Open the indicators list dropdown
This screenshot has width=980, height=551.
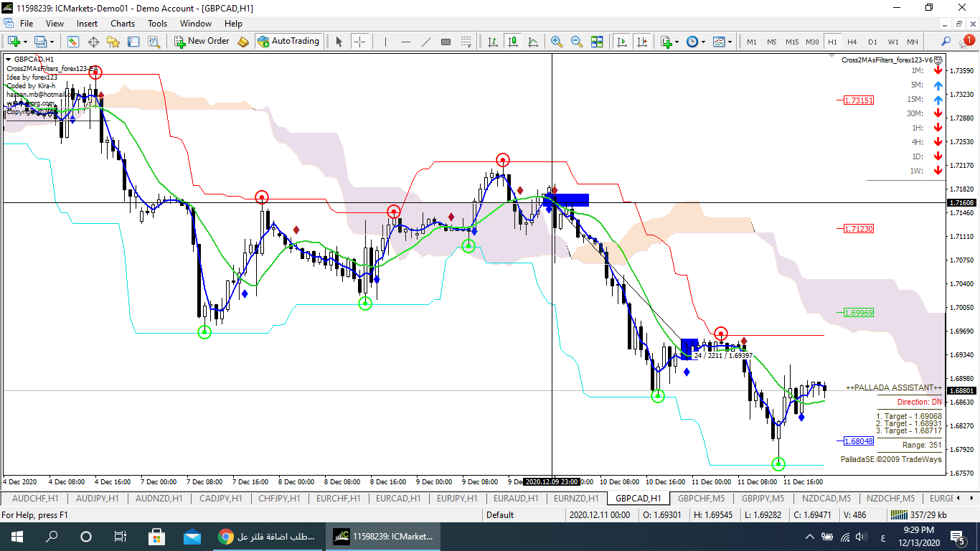pyautogui.click(x=677, y=42)
